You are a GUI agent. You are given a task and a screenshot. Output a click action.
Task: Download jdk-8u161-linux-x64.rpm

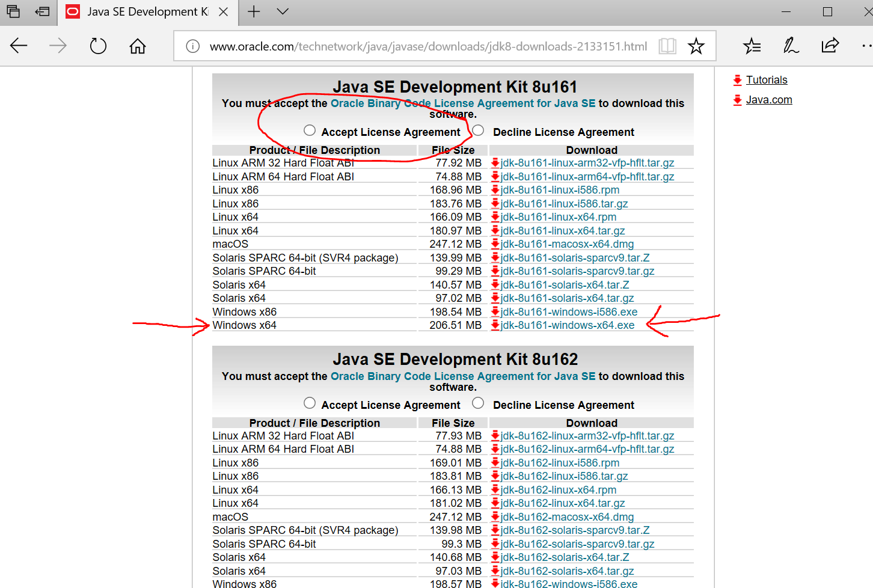pos(559,217)
